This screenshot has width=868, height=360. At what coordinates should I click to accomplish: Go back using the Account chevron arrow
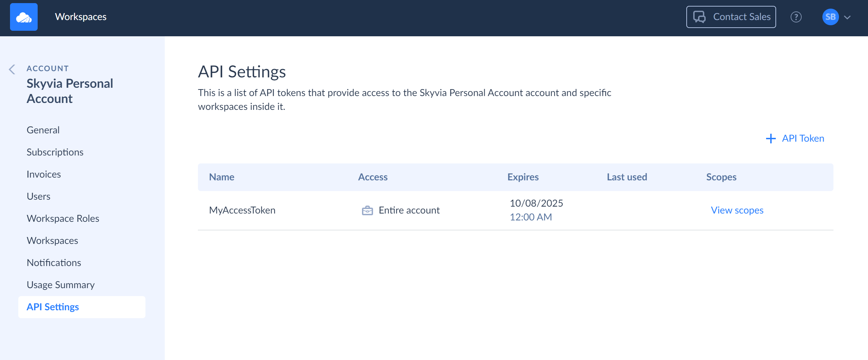point(12,69)
